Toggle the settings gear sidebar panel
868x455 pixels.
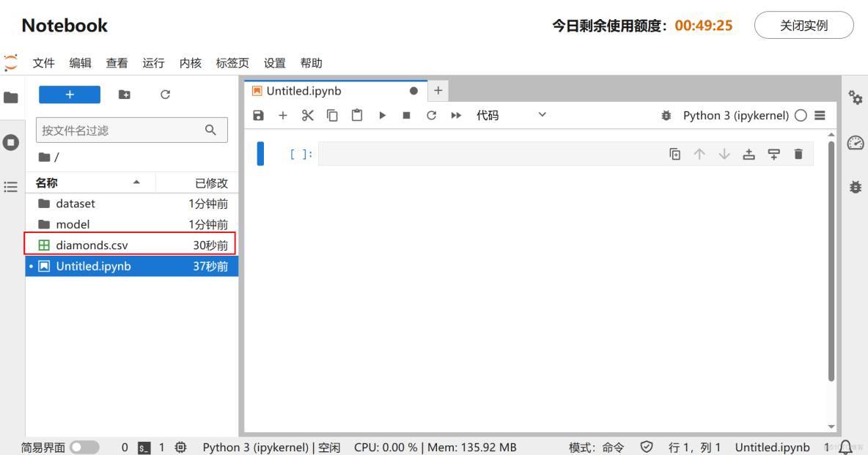point(855,97)
